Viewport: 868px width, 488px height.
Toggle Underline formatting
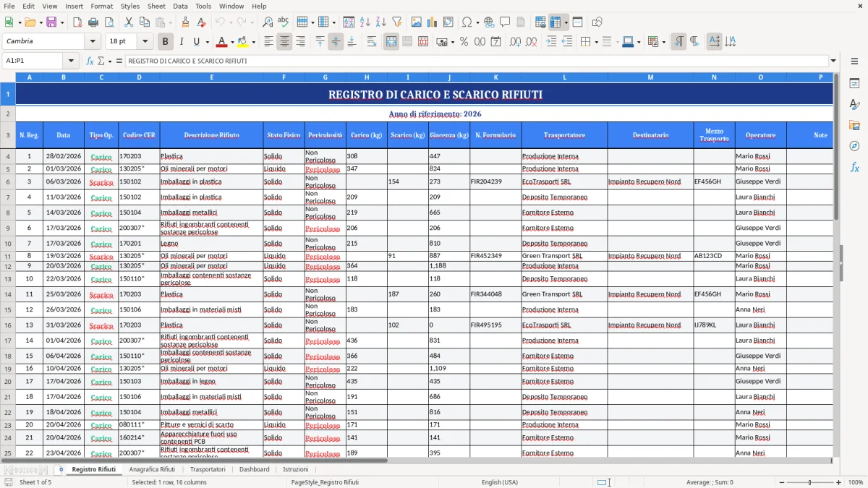pyautogui.click(x=197, y=42)
